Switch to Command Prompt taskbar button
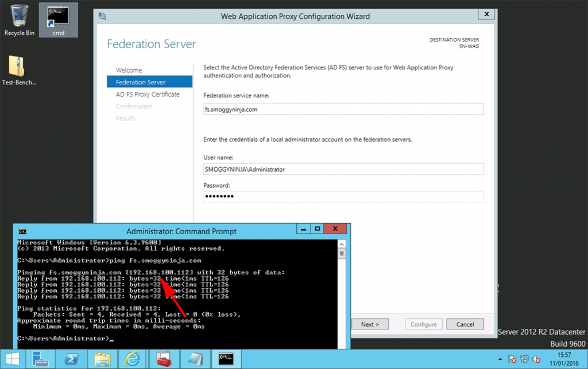 click(x=226, y=359)
